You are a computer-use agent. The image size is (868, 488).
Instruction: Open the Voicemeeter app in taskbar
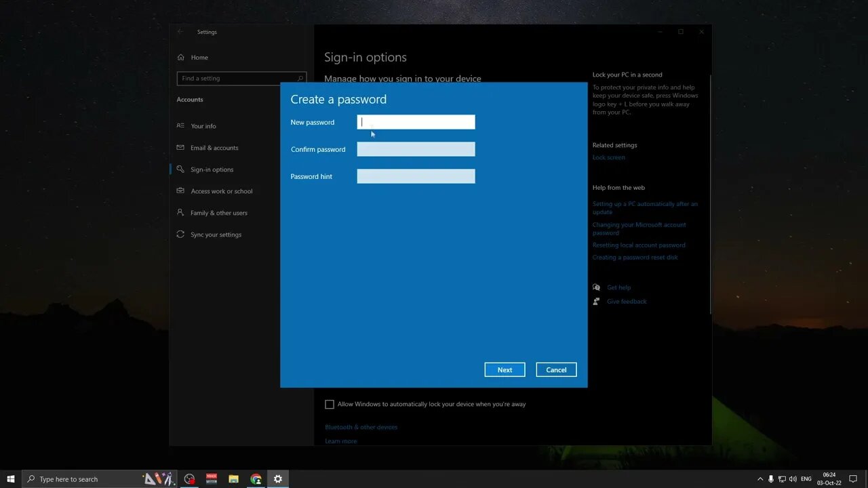(x=212, y=479)
